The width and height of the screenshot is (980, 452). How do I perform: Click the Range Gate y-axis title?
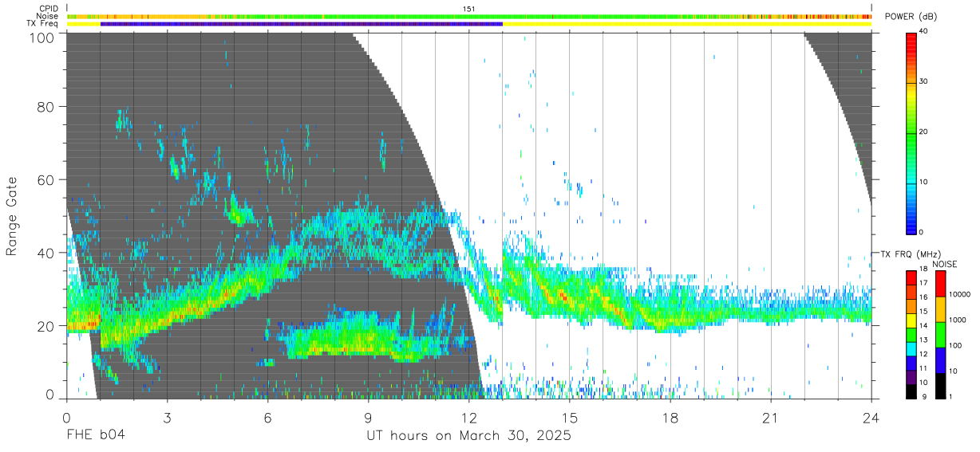tap(12, 217)
